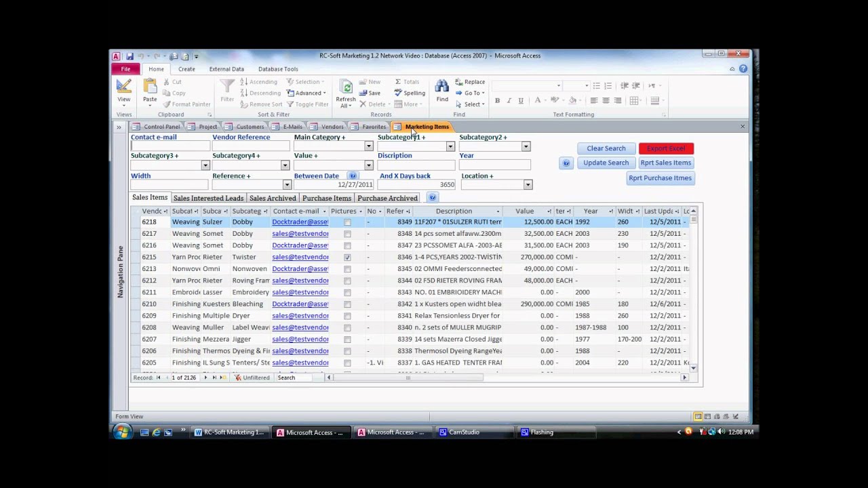
Task: Open the Select dropdown in Find group
Action: (470, 104)
